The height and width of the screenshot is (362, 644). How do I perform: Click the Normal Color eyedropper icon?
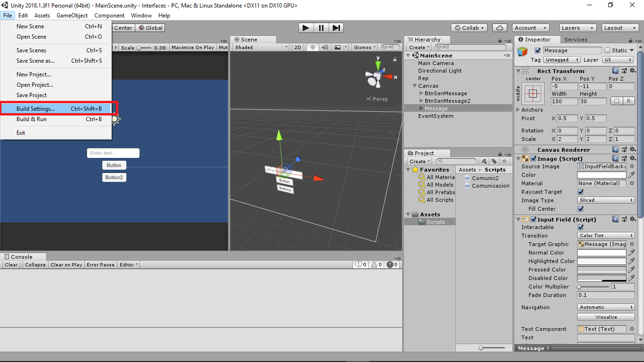(632, 253)
